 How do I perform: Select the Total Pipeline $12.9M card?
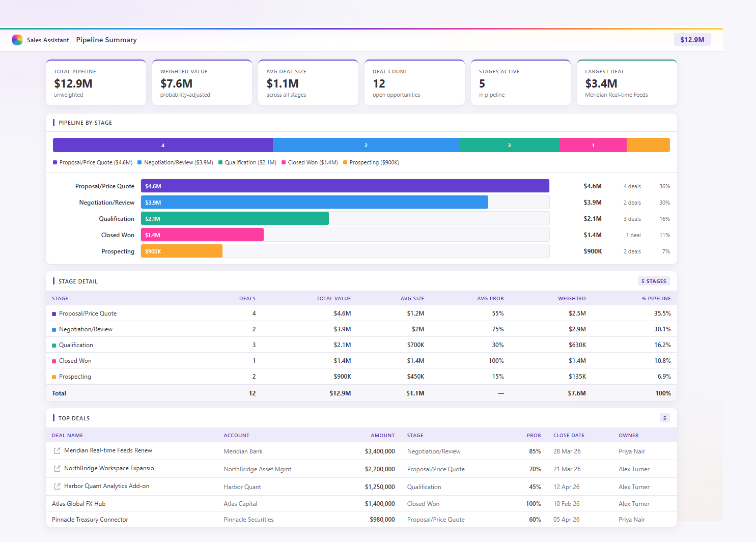tap(96, 82)
